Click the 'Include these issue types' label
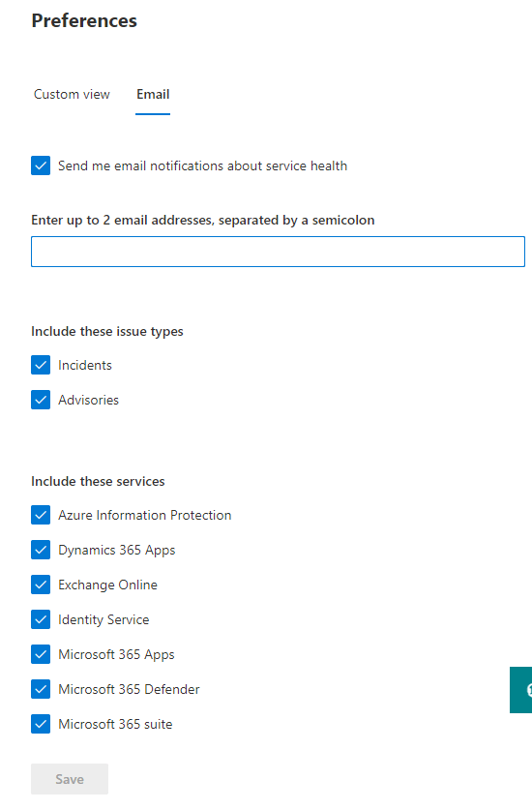This screenshot has height=810, width=532. [107, 331]
